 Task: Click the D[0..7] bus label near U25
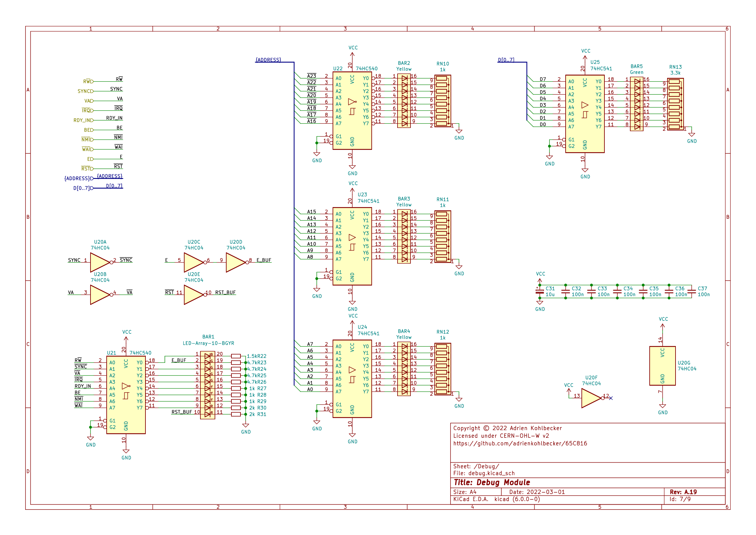(506, 60)
